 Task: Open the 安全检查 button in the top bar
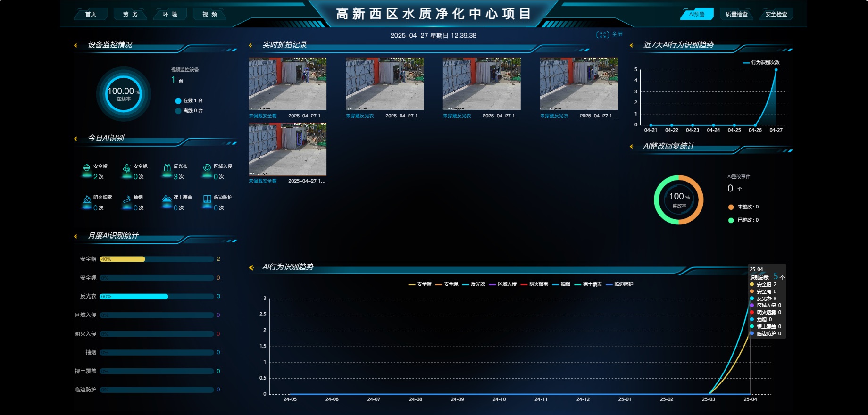point(776,14)
